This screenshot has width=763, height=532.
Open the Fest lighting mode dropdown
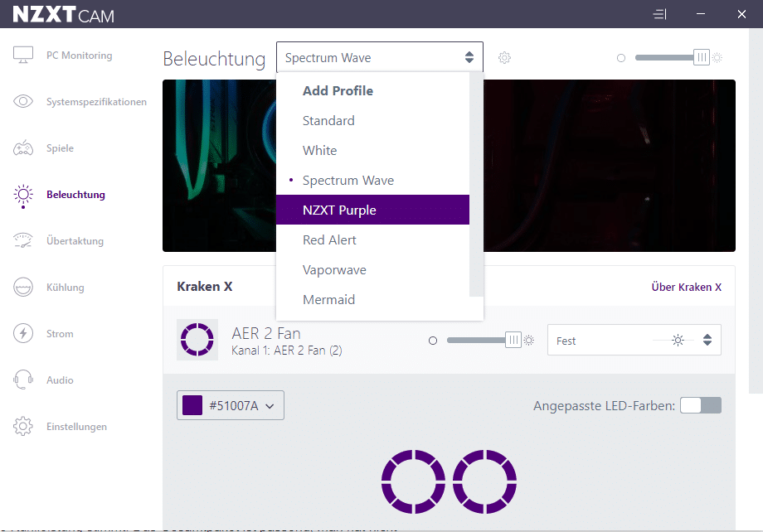(x=634, y=341)
